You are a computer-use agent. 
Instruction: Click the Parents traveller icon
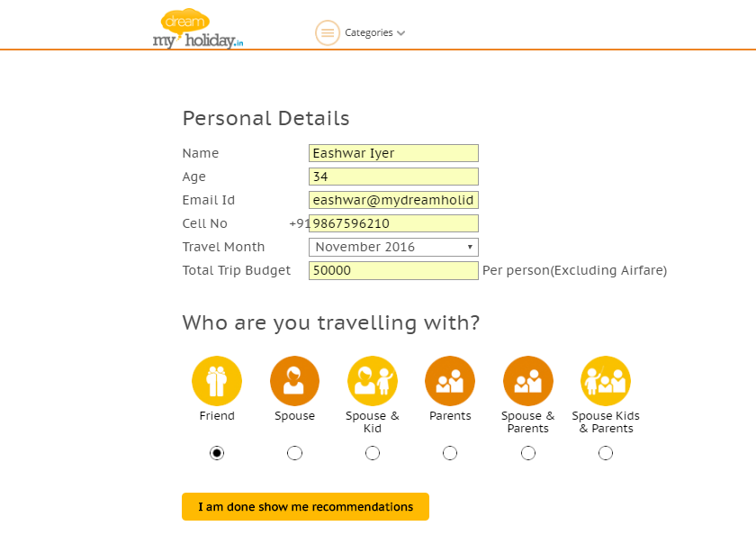[449, 380]
